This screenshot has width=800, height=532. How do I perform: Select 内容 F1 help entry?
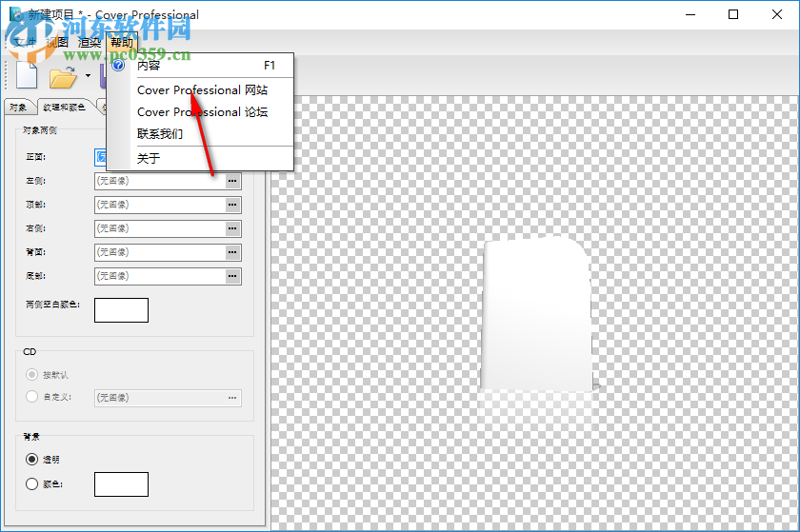point(200,66)
